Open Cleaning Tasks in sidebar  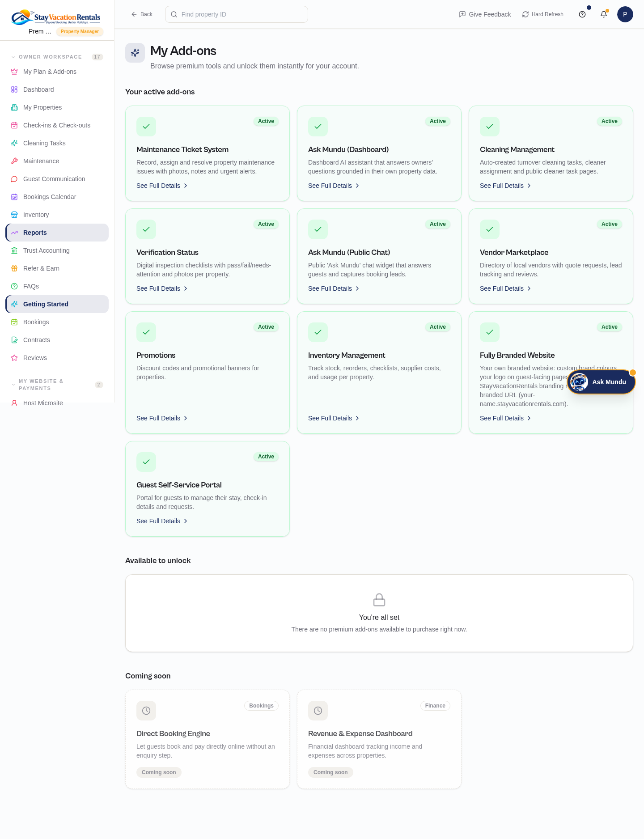pos(57,143)
